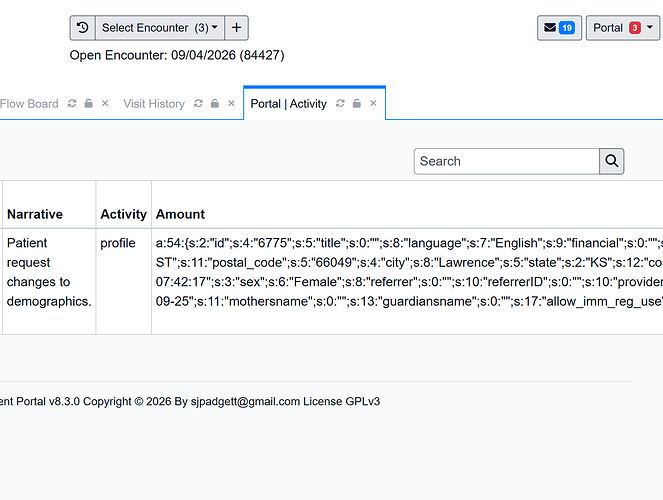Refresh the Visit History tab
The image size is (663, 500).
[x=198, y=104]
